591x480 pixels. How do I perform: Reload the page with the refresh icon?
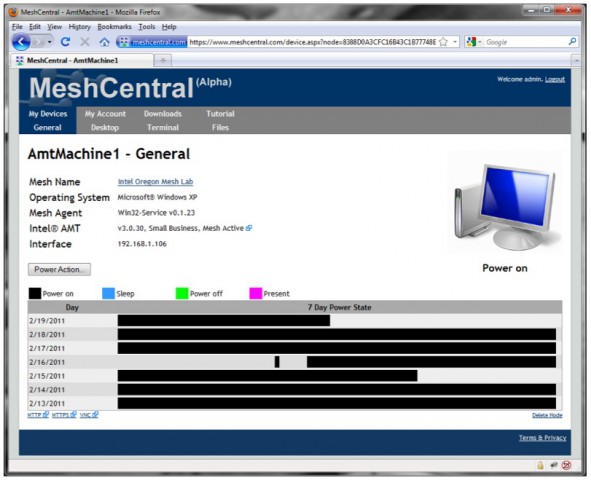(65, 42)
